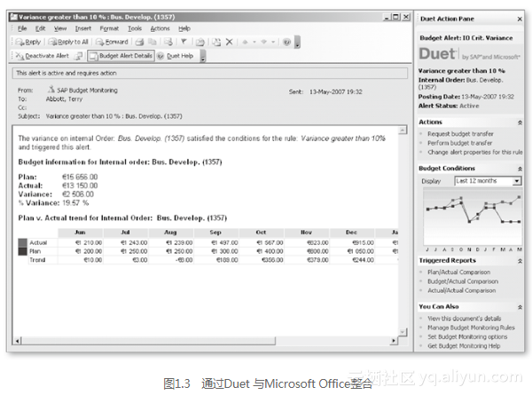Click horizontal scrollbar right arrow
Viewport: 532px width, 395px height.
394,341
